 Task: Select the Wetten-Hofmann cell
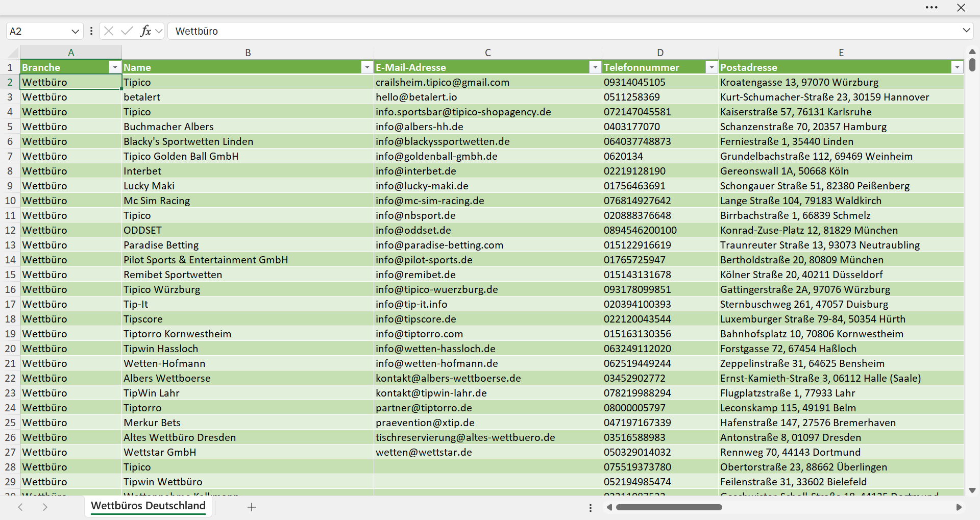point(248,363)
